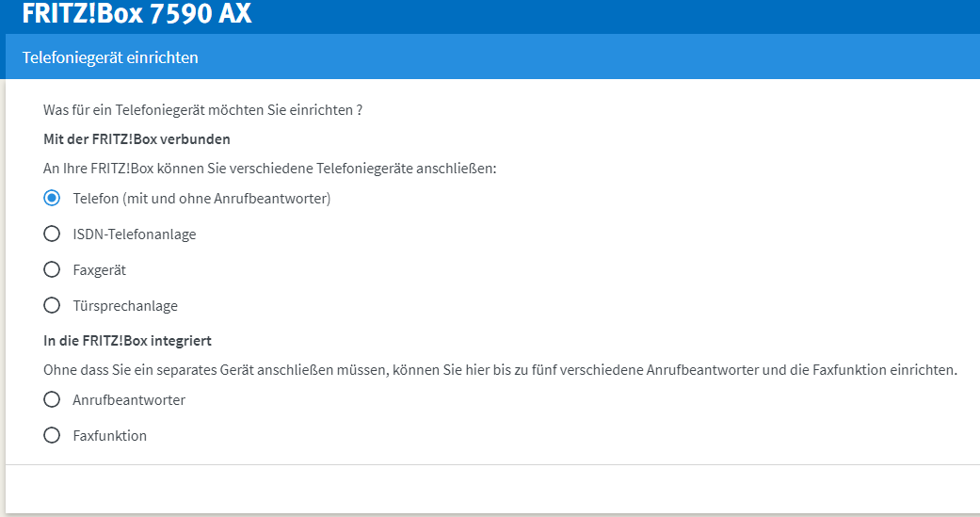The height and width of the screenshot is (517, 980).
Task: Click the 'Faxgerät' label text
Action: point(100,270)
